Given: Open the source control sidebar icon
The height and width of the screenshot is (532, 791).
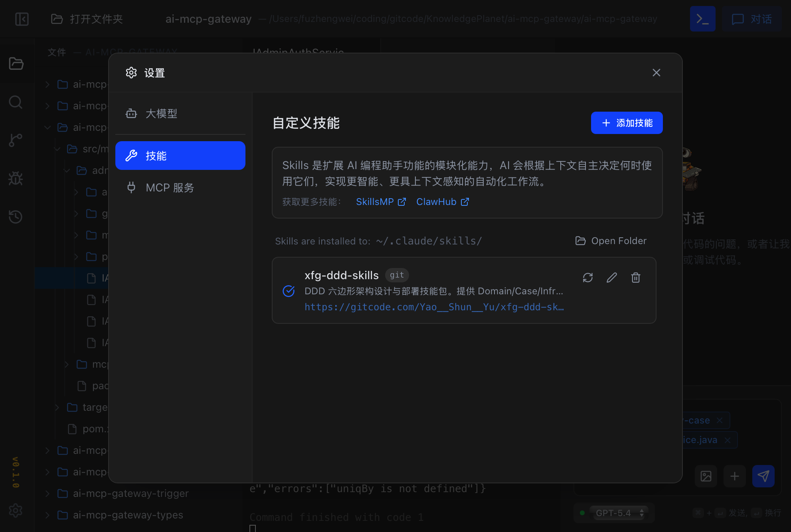Looking at the screenshot, I should coord(16,140).
